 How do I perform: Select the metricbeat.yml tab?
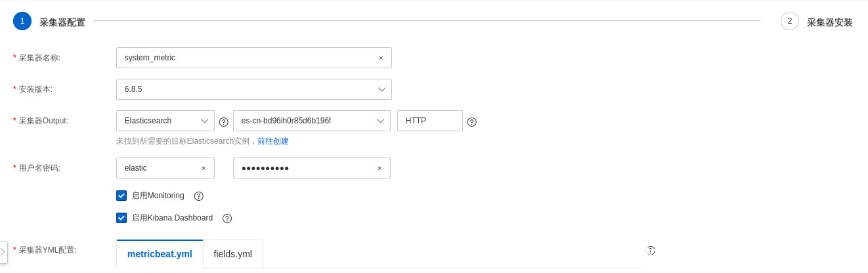pyautogui.click(x=160, y=254)
